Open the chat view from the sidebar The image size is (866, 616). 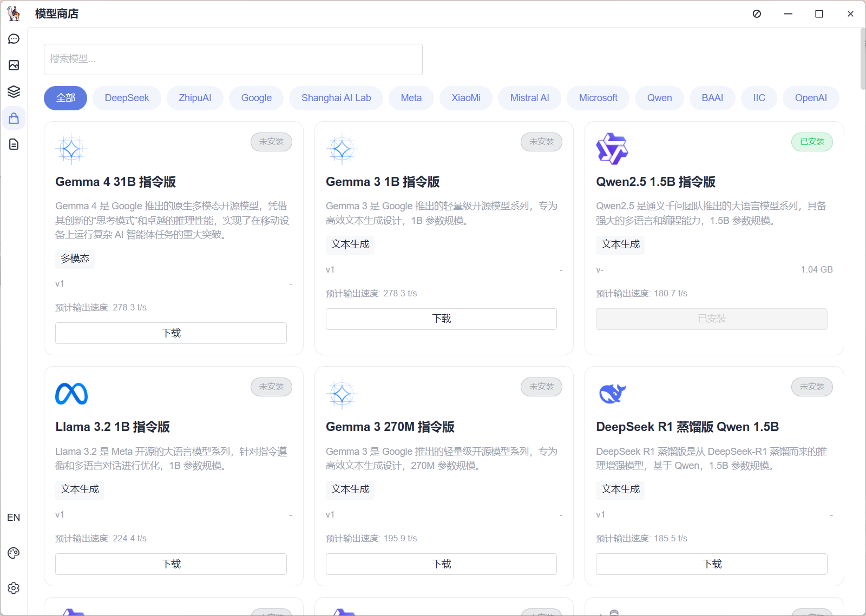pyautogui.click(x=14, y=39)
